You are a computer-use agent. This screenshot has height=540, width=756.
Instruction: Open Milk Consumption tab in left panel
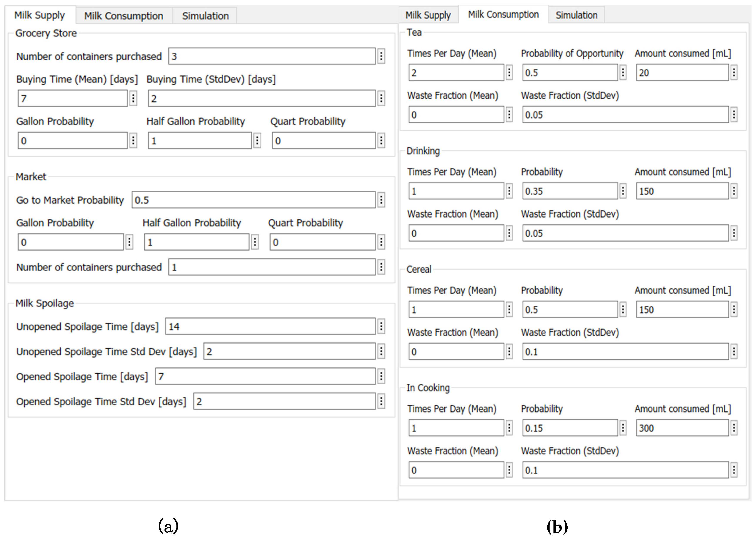point(124,16)
